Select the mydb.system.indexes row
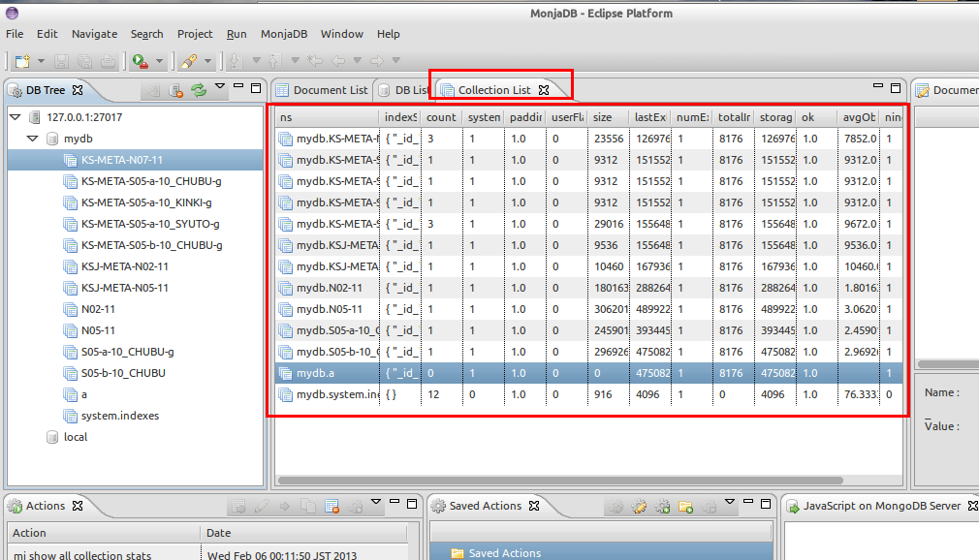This screenshot has height=560, width=979. (x=588, y=394)
